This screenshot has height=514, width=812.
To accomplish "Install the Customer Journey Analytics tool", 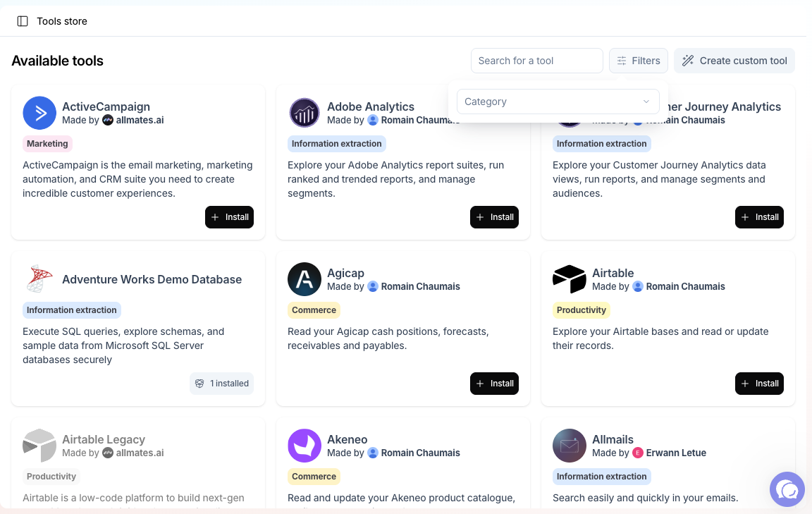I will coord(759,217).
